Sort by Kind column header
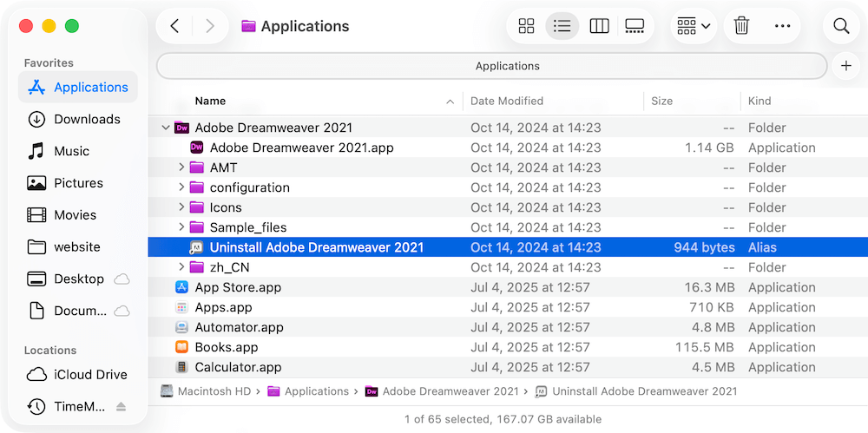Image resolution: width=868 pixels, height=433 pixels. (x=759, y=101)
